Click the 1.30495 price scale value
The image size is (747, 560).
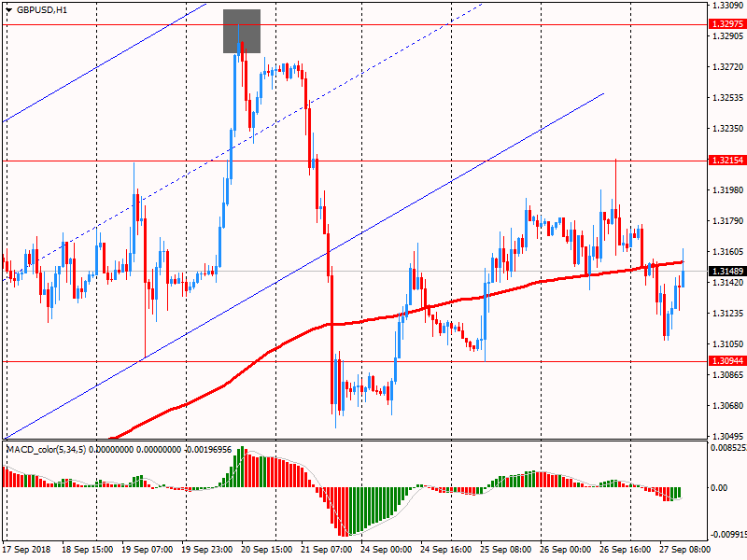[x=728, y=436]
